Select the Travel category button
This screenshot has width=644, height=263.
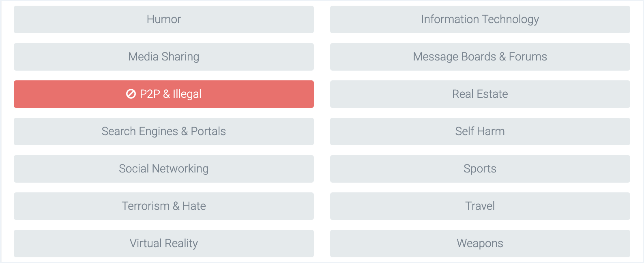click(480, 206)
